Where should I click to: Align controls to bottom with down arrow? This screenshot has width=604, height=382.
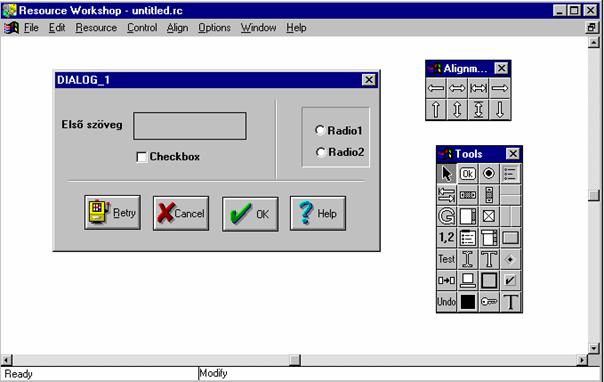pyautogui.click(x=500, y=109)
